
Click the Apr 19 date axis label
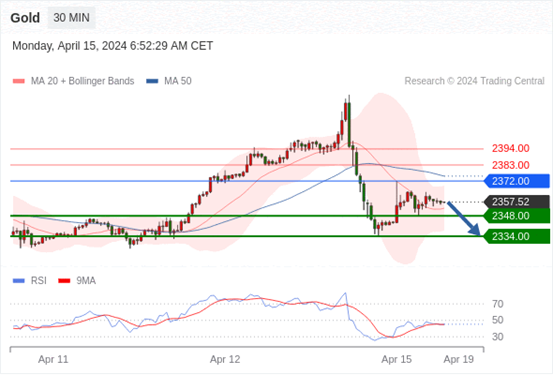(x=458, y=359)
